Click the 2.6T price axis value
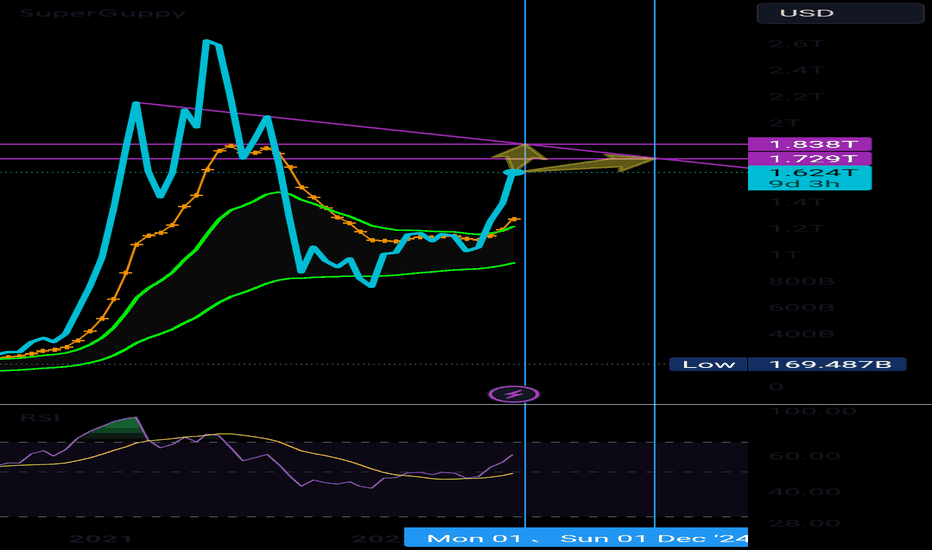Viewport: 932px width, 550px height. [796, 44]
